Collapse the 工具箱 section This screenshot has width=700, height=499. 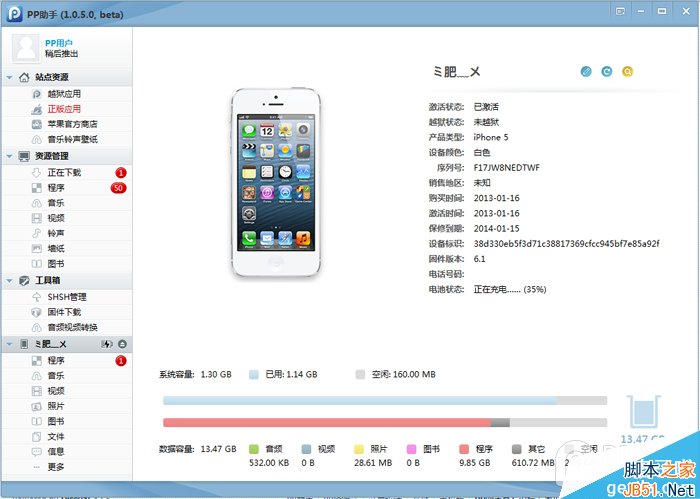click(9, 280)
